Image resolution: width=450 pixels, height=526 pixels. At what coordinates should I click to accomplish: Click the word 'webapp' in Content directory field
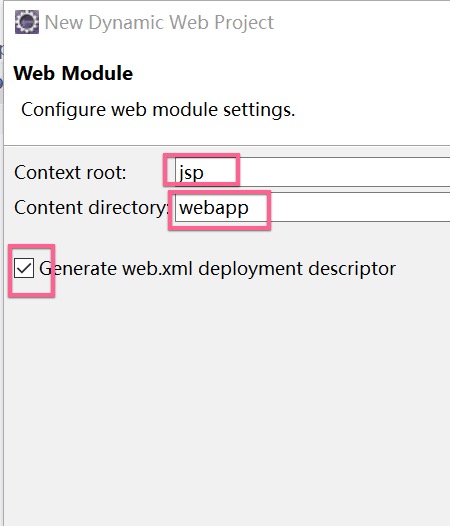(214, 208)
